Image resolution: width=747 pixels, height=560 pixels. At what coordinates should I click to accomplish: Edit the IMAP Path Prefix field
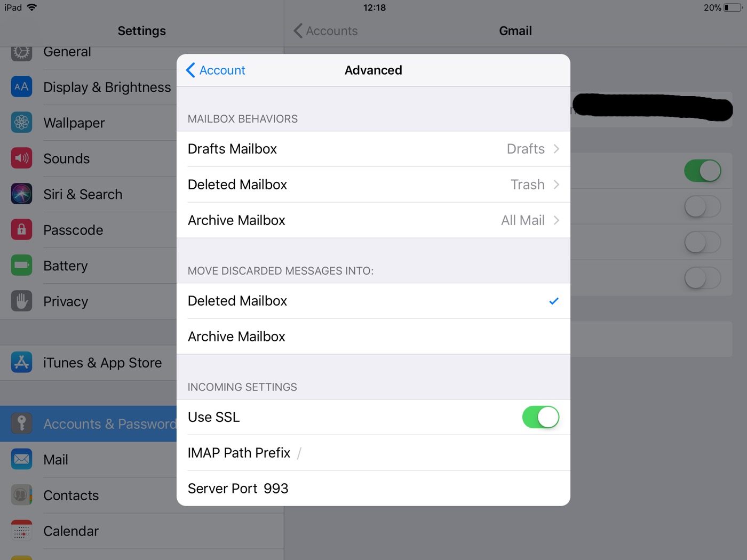point(373,453)
